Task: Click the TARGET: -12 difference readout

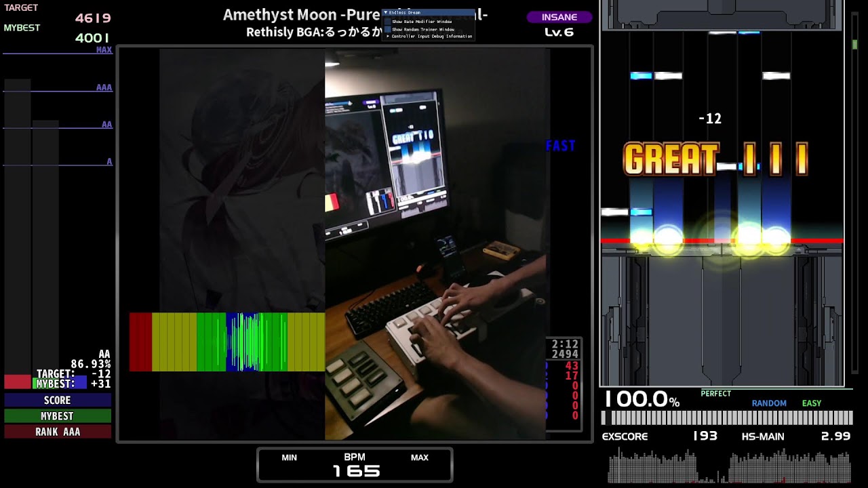Action: (73, 374)
